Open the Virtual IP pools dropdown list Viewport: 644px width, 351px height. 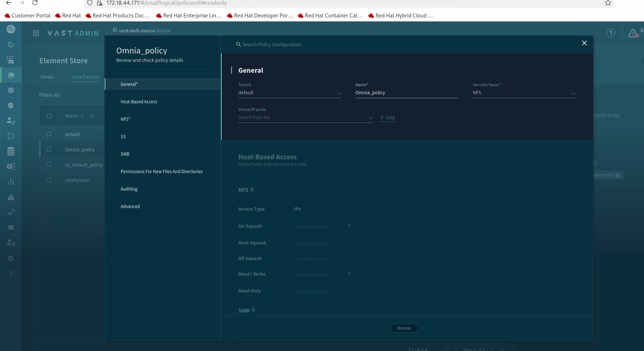pyautogui.click(x=306, y=117)
